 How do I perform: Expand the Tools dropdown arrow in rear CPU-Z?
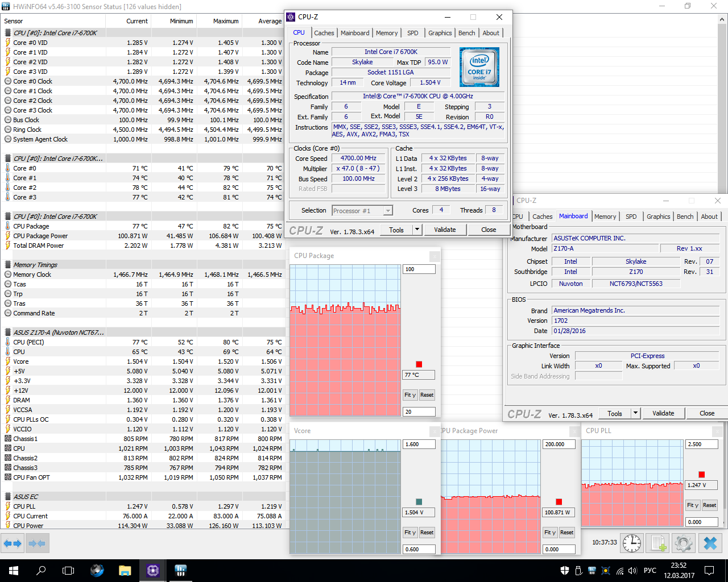click(635, 413)
